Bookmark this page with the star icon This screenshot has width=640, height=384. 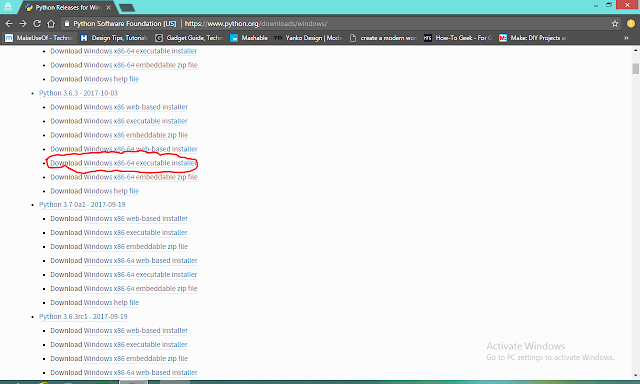(615, 24)
